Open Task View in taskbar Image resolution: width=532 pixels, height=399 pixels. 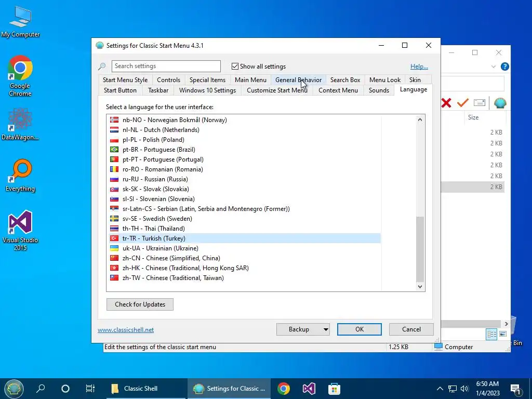[x=90, y=389]
